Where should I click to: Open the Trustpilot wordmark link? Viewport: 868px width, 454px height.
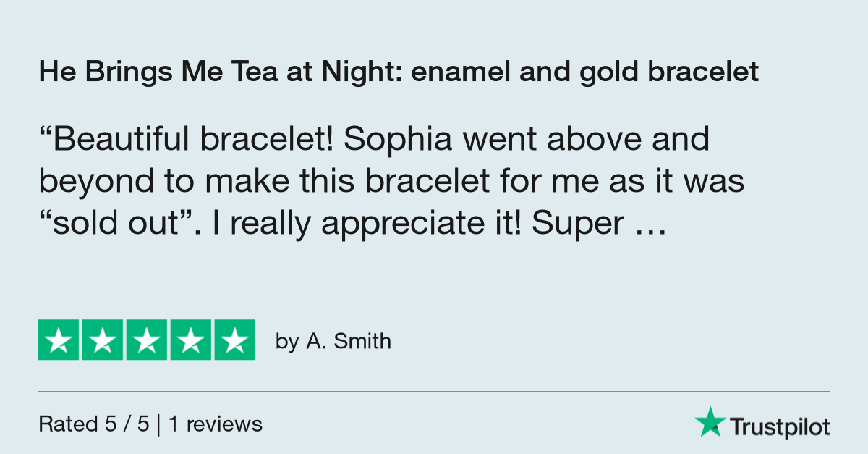(x=780, y=427)
